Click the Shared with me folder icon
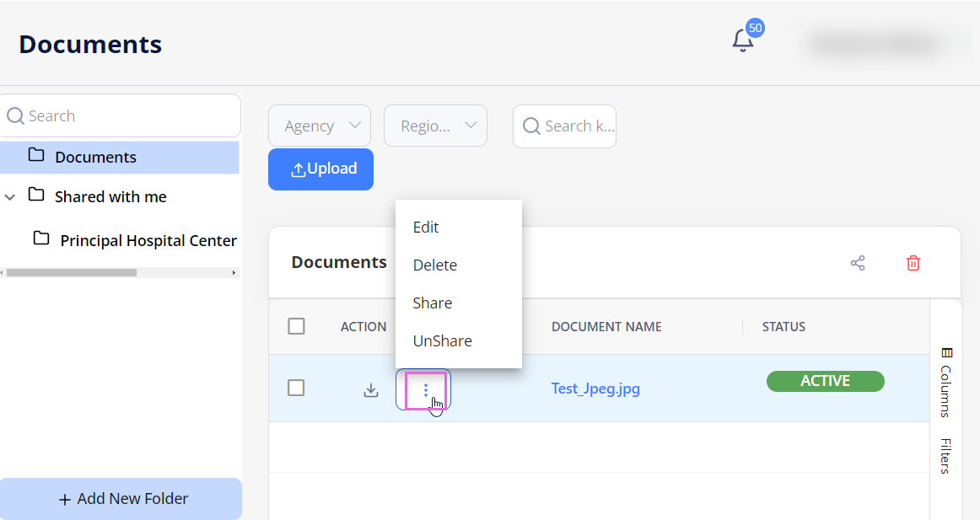This screenshot has height=520, width=980. [36, 195]
